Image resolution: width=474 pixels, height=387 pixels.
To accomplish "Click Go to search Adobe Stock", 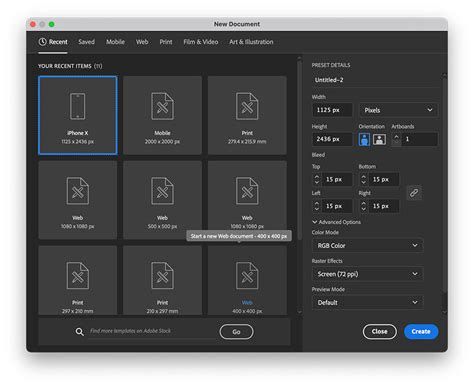I will (236, 332).
